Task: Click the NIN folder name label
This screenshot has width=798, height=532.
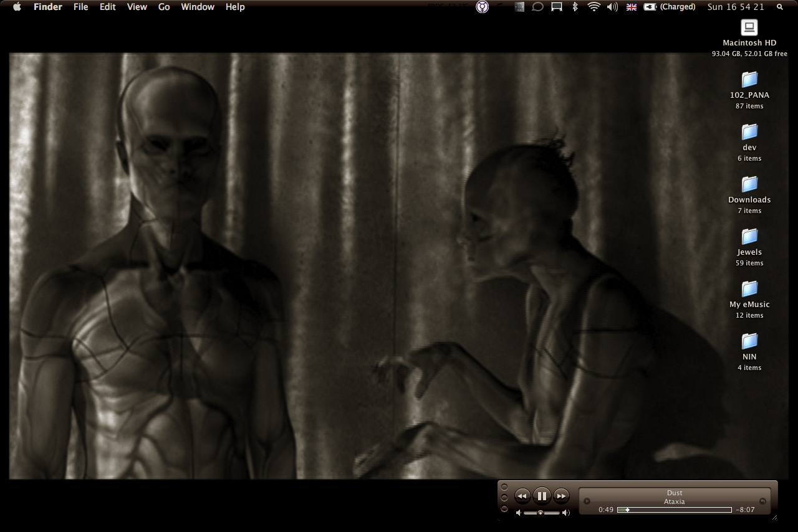Action: tap(749, 357)
